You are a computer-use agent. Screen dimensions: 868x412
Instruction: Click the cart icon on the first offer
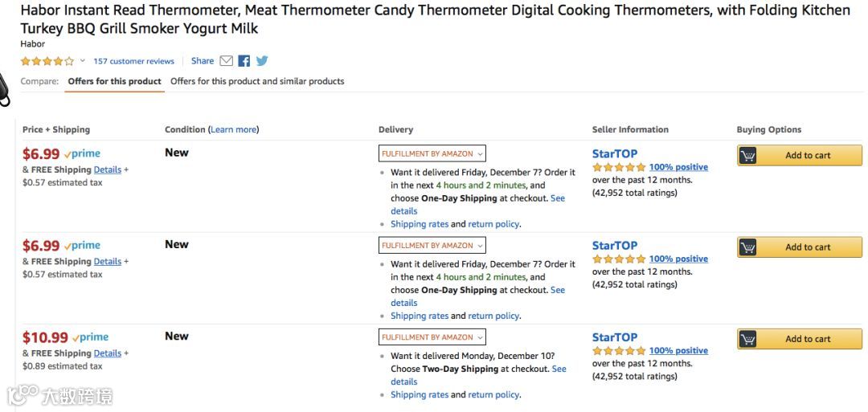pyautogui.click(x=748, y=156)
